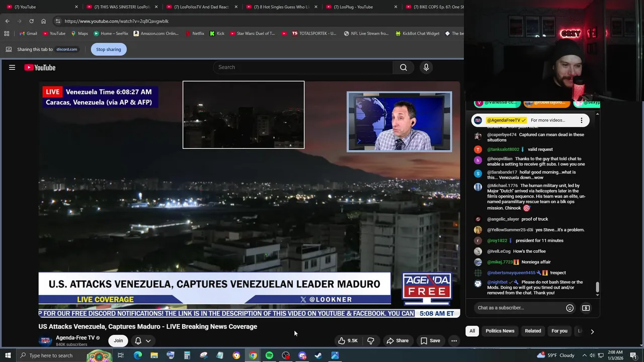Image resolution: width=644 pixels, height=362 pixels.
Task: Open Spotify from taskbar
Action: coord(269,355)
